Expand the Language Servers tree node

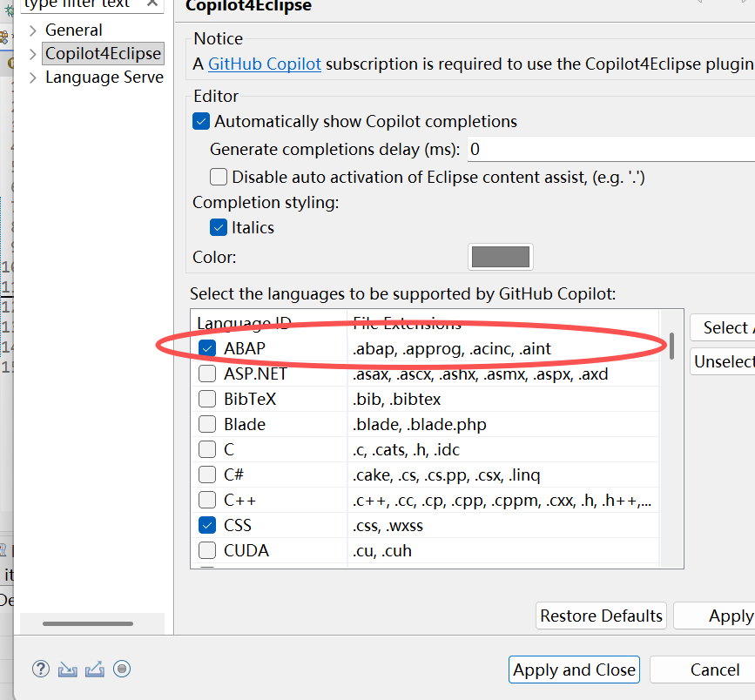pos(32,77)
